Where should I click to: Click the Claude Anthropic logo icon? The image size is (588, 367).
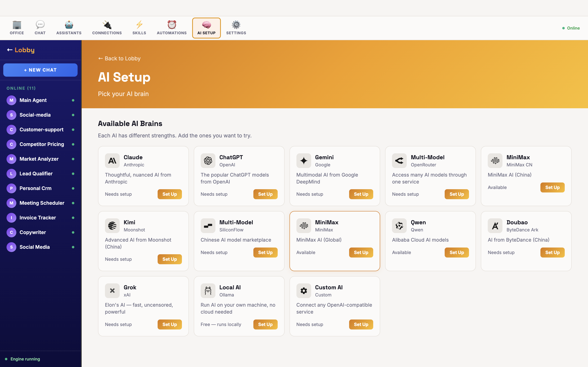(112, 160)
